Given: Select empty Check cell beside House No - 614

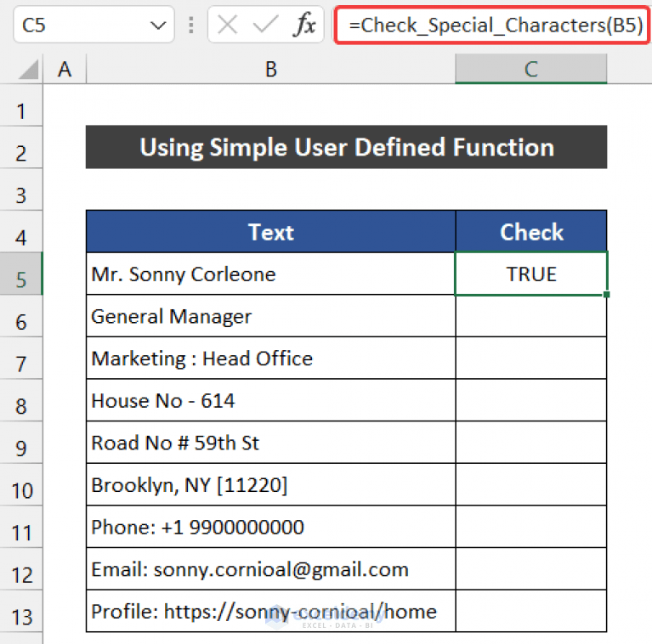Looking at the screenshot, I should pos(531,400).
